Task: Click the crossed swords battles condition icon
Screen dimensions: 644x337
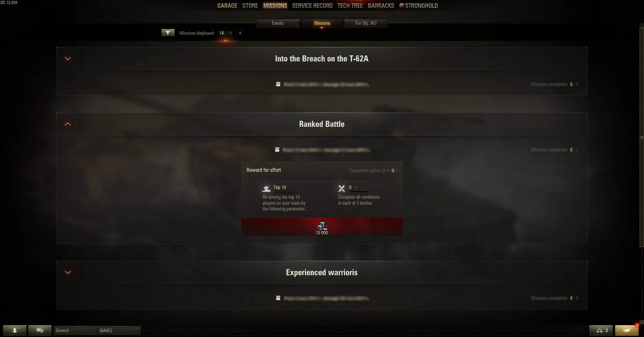Action: pyautogui.click(x=341, y=189)
